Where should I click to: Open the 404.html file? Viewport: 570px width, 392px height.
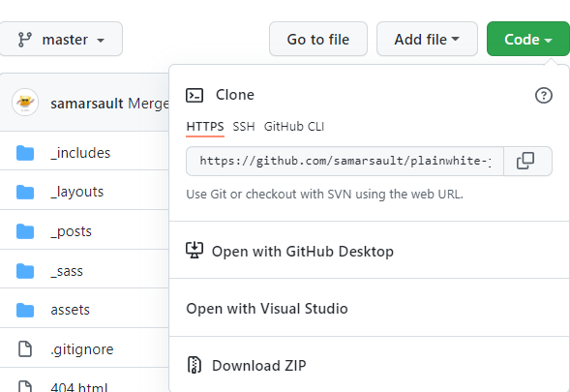click(x=79, y=386)
